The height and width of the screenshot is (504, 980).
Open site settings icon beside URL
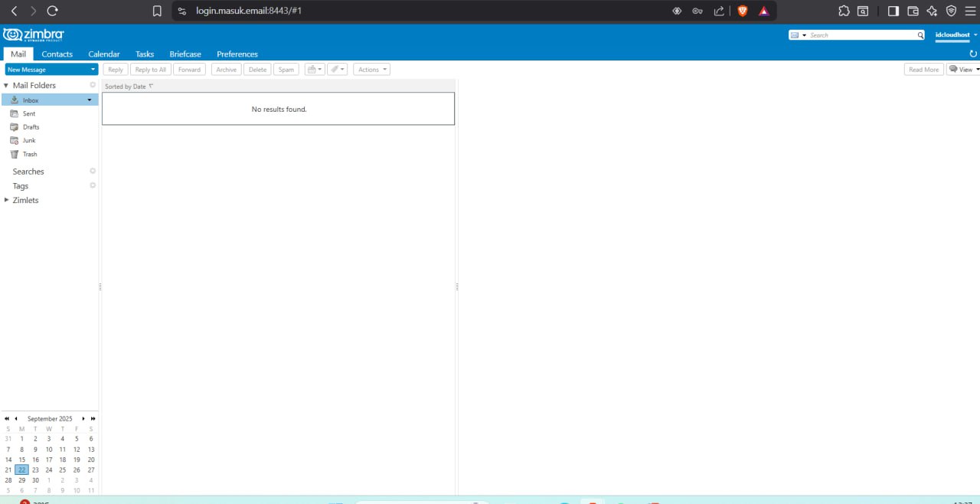(181, 11)
